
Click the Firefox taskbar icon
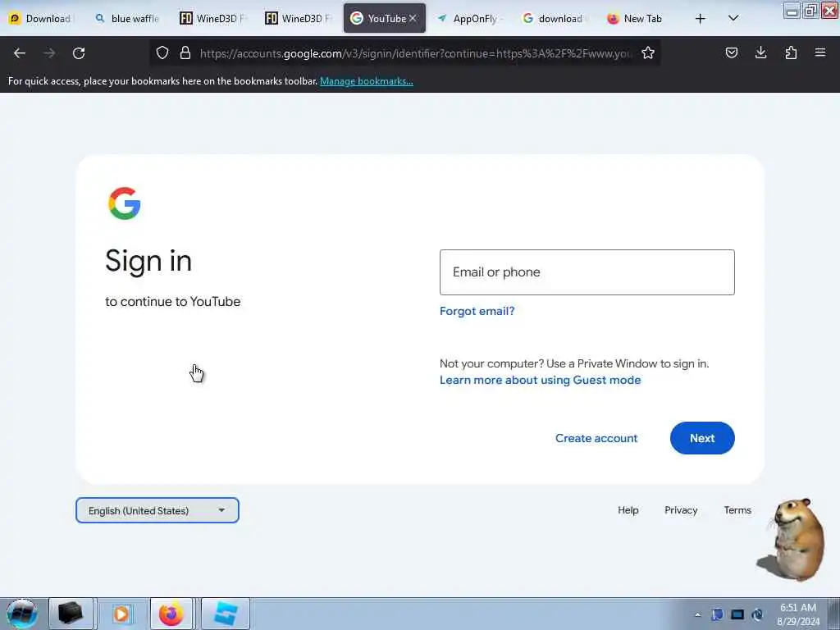[171, 614]
